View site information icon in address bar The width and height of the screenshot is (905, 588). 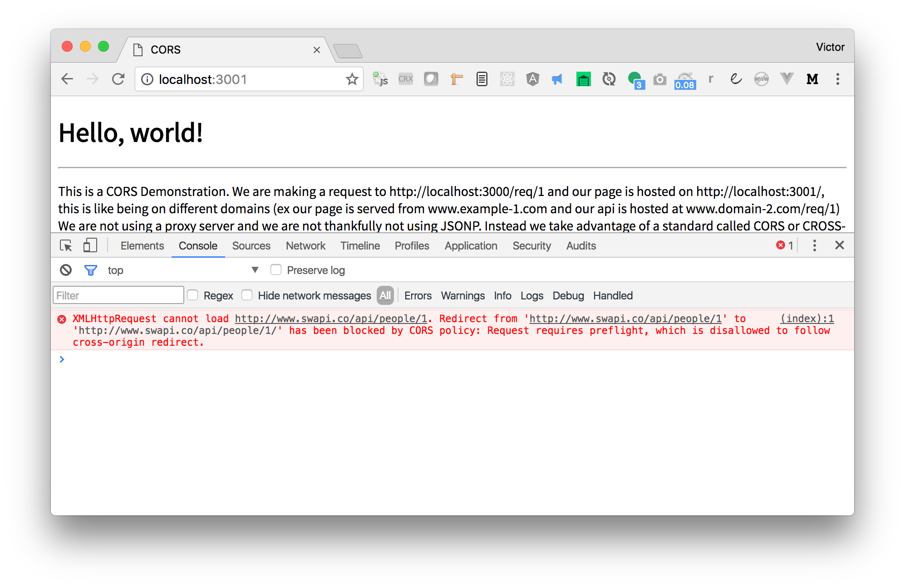147,79
